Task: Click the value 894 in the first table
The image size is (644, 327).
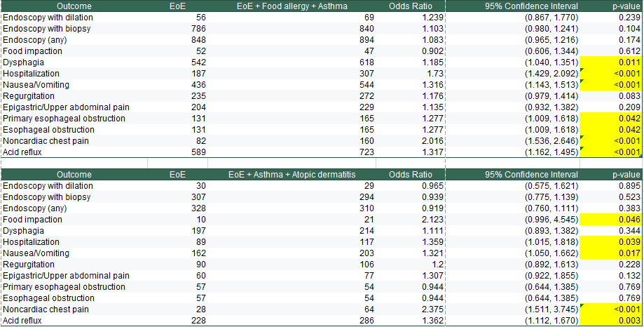Action: pyautogui.click(x=292, y=40)
